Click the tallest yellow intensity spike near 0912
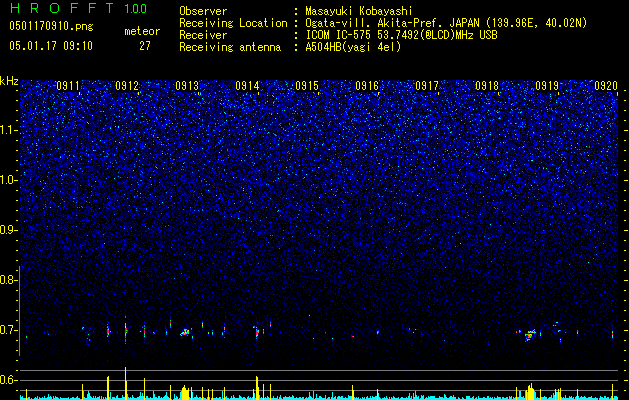The width and height of the screenshot is (629, 400). 126,383
